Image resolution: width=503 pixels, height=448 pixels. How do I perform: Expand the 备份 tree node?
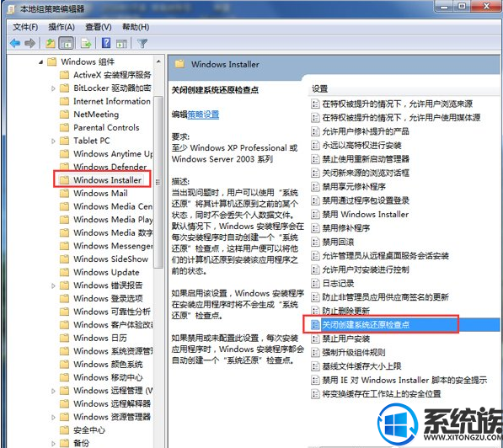click(53, 443)
